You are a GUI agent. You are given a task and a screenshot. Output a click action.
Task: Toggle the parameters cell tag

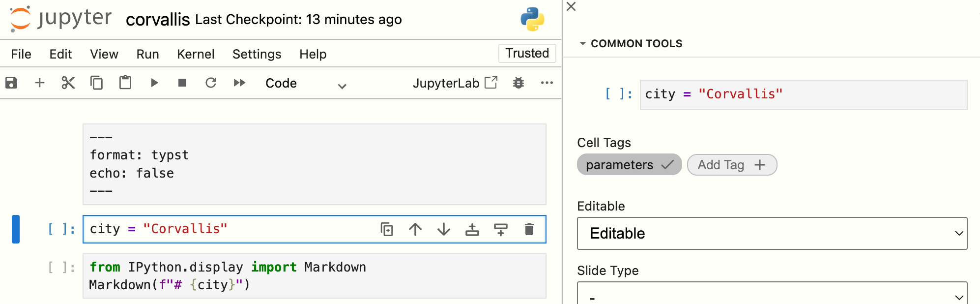(x=629, y=165)
